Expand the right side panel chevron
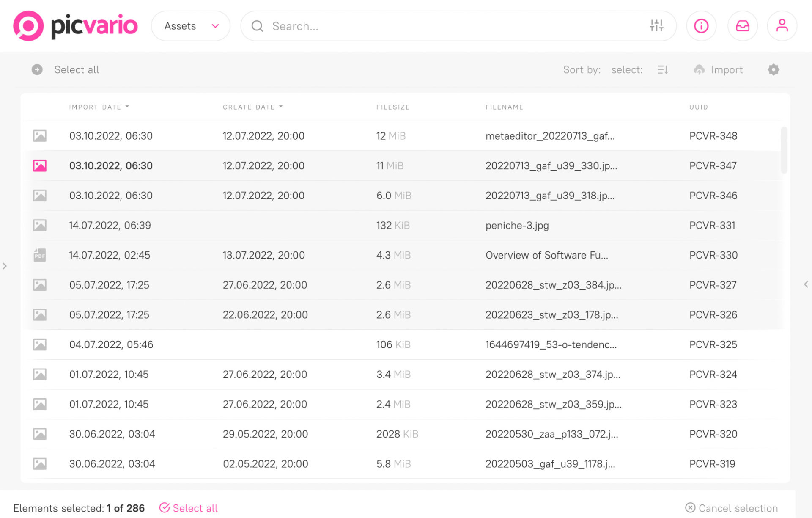The width and height of the screenshot is (812, 518). [806, 284]
